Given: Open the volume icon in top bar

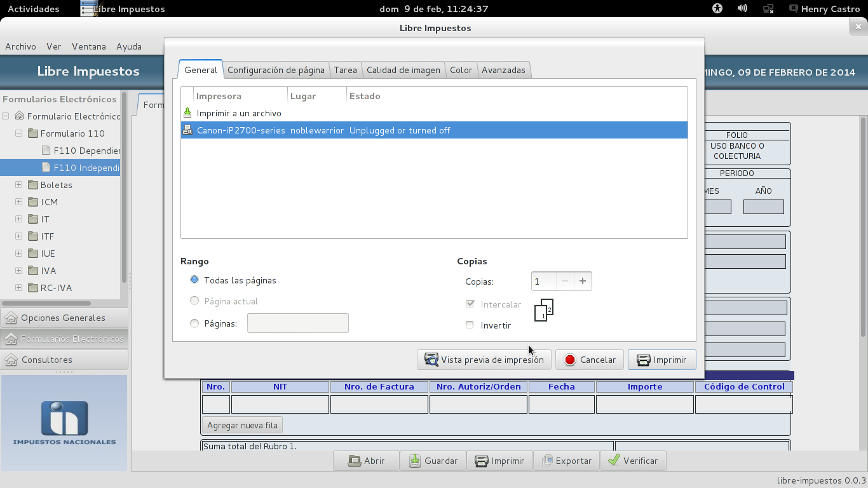Looking at the screenshot, I should pos(742,8).
